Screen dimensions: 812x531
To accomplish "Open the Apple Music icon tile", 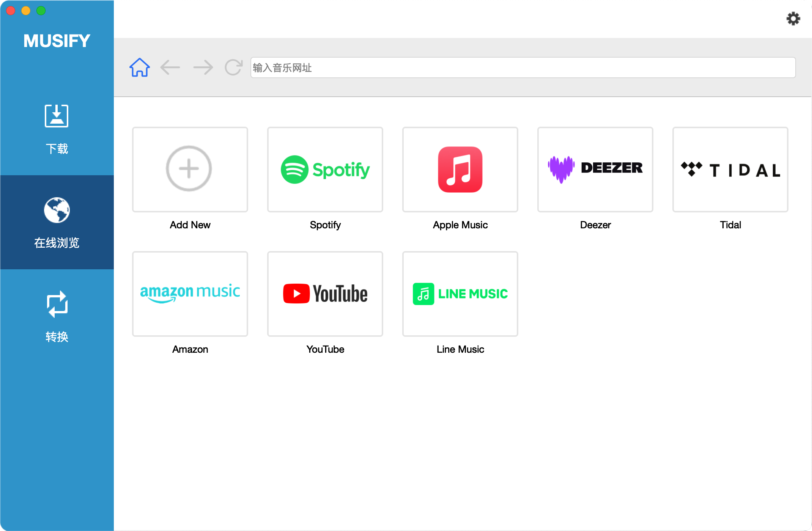I will pos(460,170).
